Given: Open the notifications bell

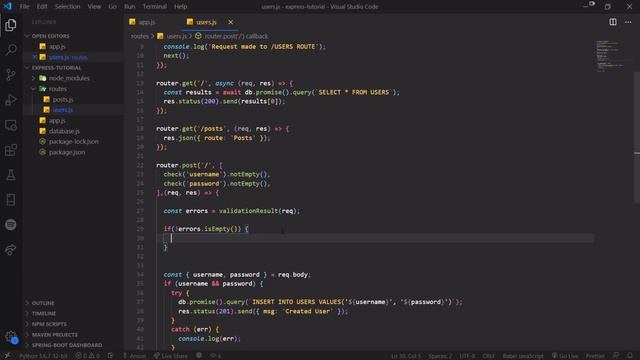Looking at the screenshot, I should [x=630, y=356].
